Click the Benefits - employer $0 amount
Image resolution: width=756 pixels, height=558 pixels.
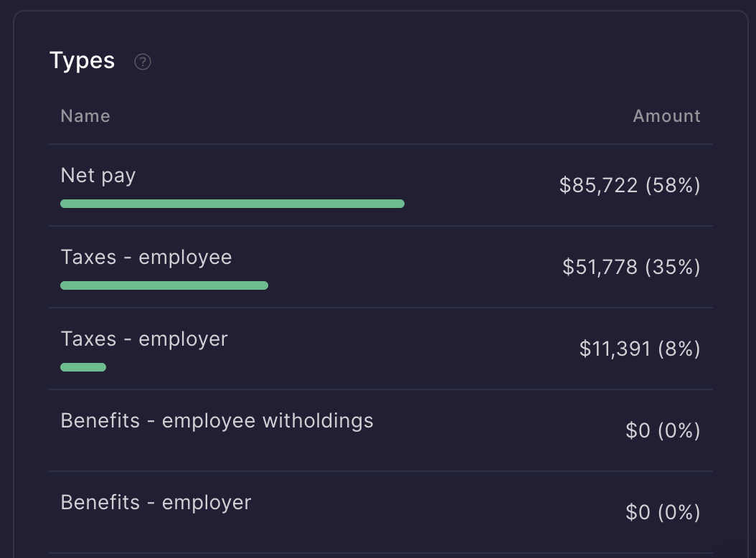pyautogui.click(x=663, y=513)
